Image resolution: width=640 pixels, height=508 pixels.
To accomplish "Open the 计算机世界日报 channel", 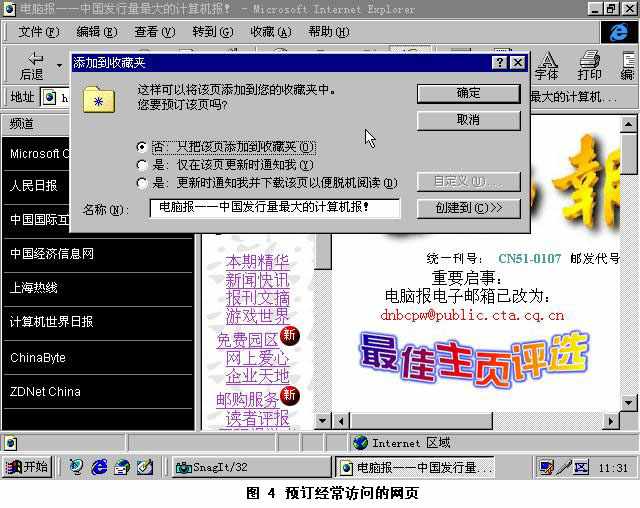I will tap(51, 322).
